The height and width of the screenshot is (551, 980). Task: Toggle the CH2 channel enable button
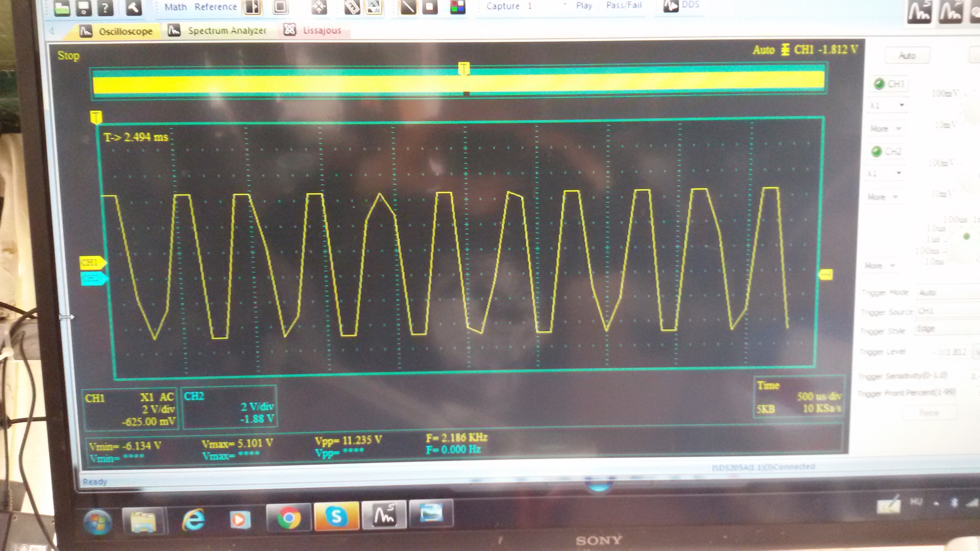[887, 152]
